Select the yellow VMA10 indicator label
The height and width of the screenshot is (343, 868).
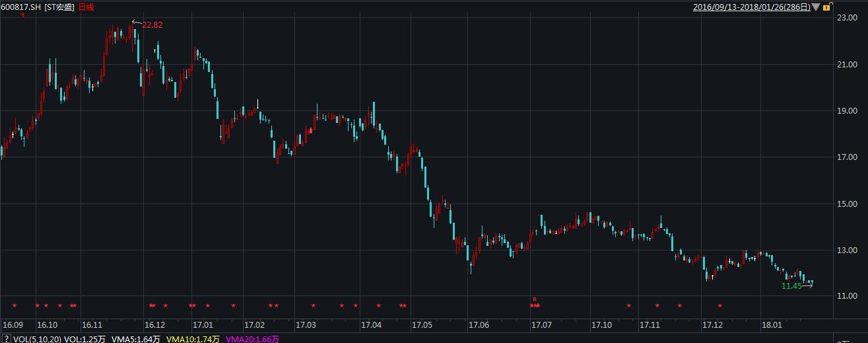193,339
